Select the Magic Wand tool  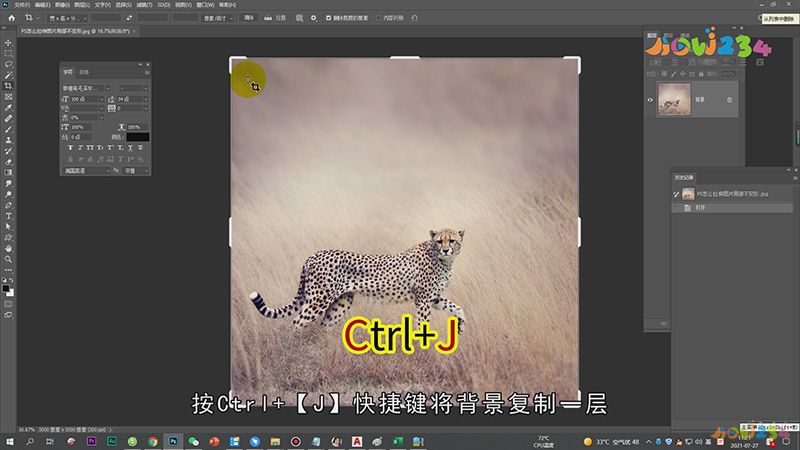[8, 75]
